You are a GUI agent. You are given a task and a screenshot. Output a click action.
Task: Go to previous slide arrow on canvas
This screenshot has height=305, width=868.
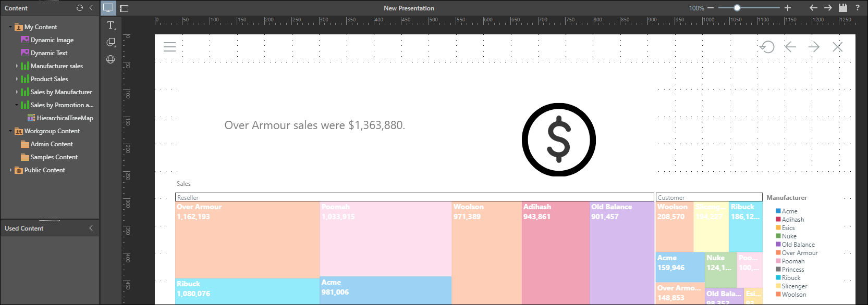[x=790, y=47]
